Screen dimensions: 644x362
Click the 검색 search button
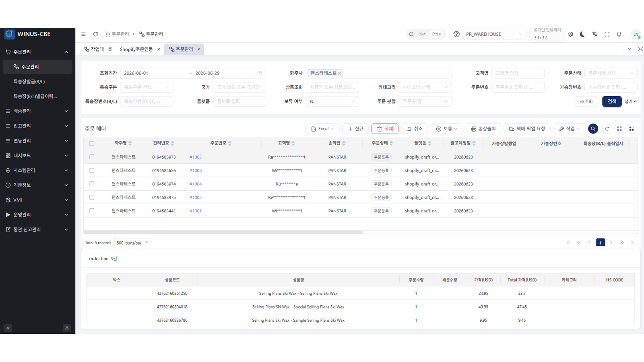(x=612, y=101)
